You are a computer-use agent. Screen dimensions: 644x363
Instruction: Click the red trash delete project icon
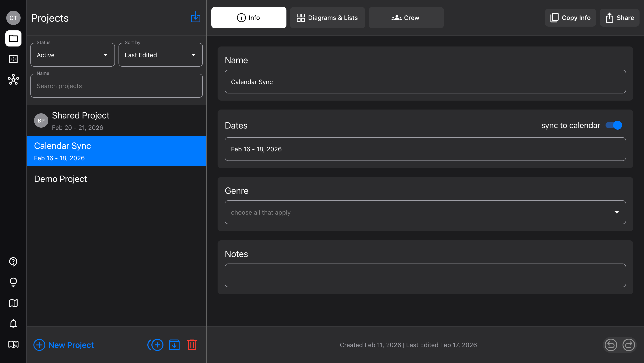point(192,345)
